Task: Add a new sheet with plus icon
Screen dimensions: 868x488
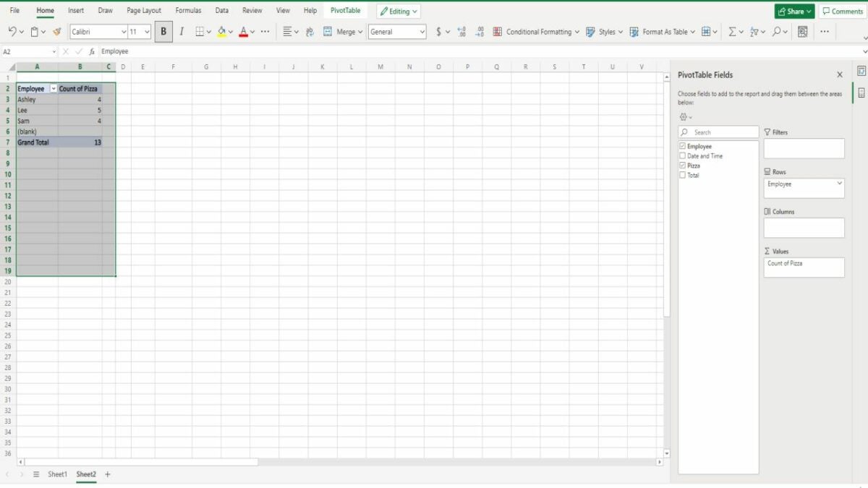Action: pos(108,474)
